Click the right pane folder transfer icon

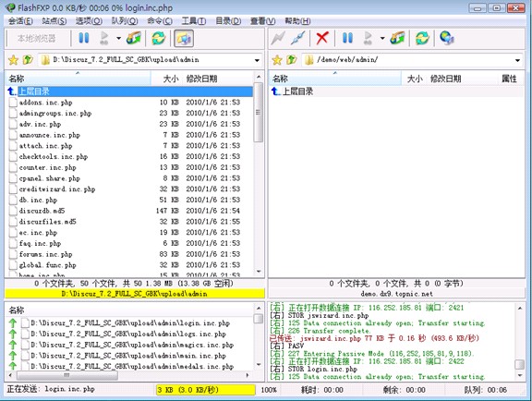tap(397, 38)
